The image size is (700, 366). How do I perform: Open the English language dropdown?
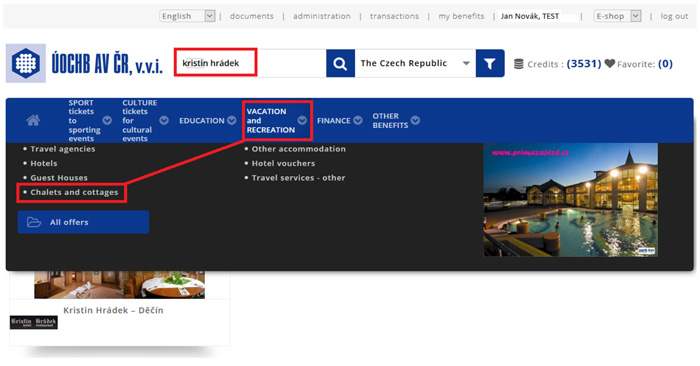188,16
